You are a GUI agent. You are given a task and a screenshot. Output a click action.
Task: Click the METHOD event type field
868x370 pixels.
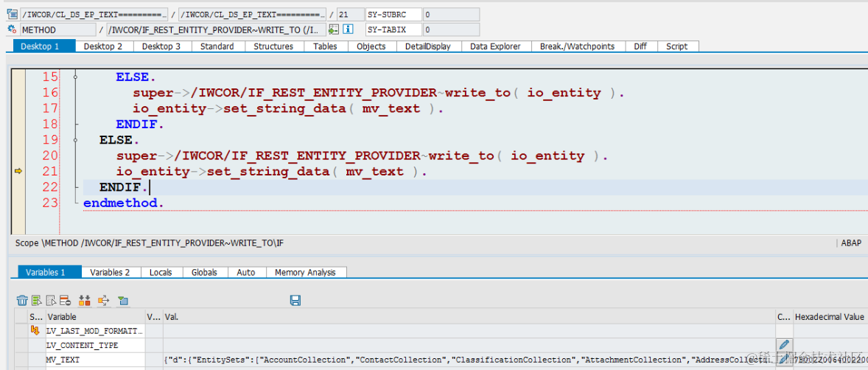click(x=57, y=29)
